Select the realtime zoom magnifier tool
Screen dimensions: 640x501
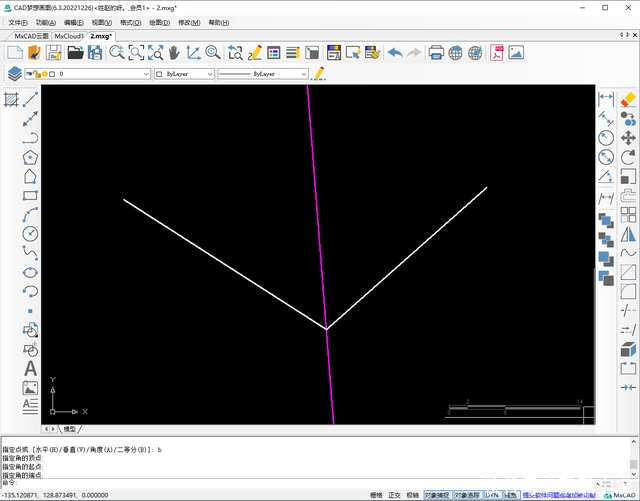click(117, 53)
